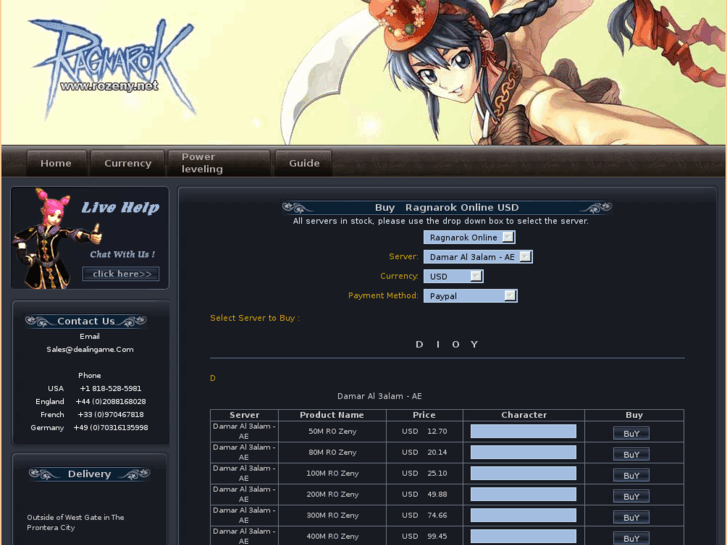Buy the 80M RO Zeny product

coord(631,455)
